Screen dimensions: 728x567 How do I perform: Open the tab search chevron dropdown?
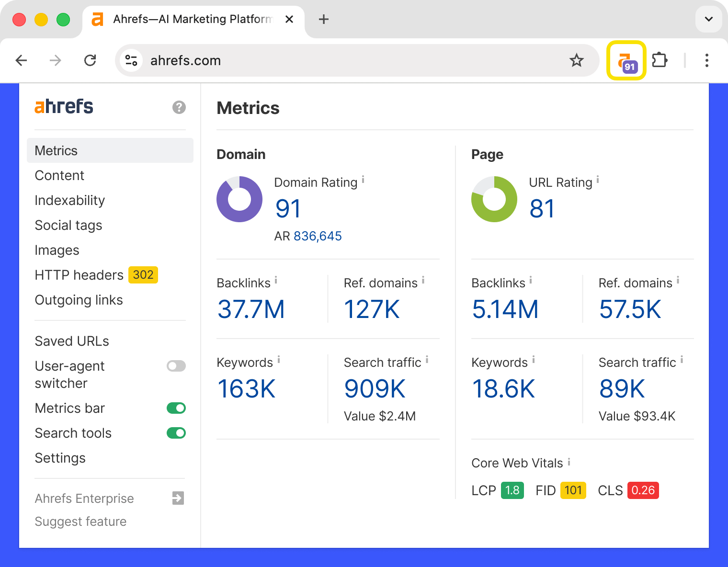click(x=708, y=20)
